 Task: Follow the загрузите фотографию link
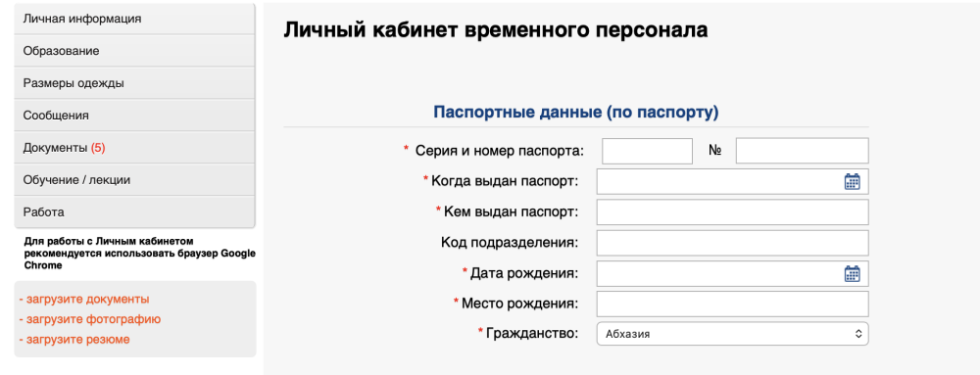click(90, 319)
